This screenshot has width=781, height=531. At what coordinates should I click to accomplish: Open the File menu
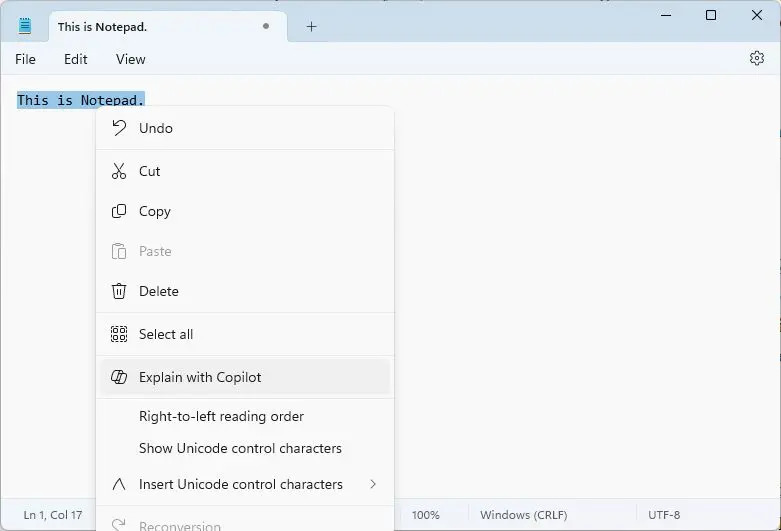click(x=25, y=59)
